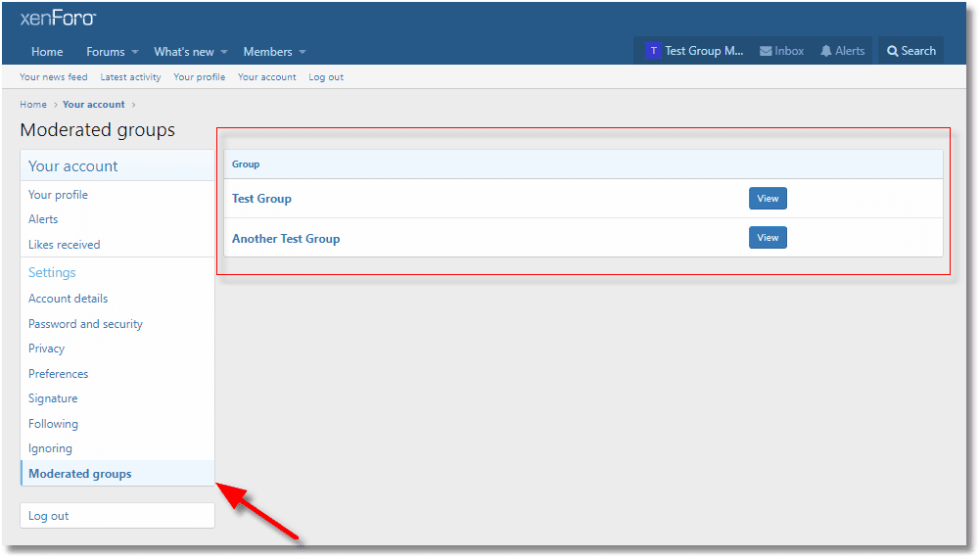This screenshot has height=559, width=980.
Task: Open the Another Test Group title link
Action: click(286, 239)
